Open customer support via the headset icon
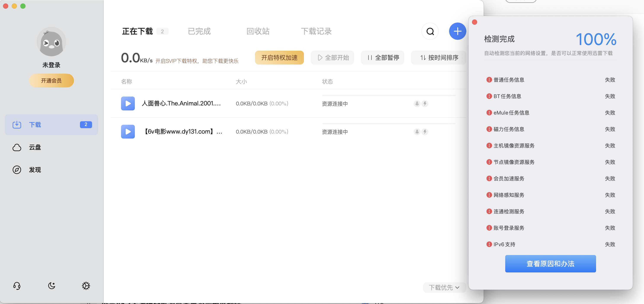Image resolution: width=644 pixels, height=304 pixels. tap(17, 286)
